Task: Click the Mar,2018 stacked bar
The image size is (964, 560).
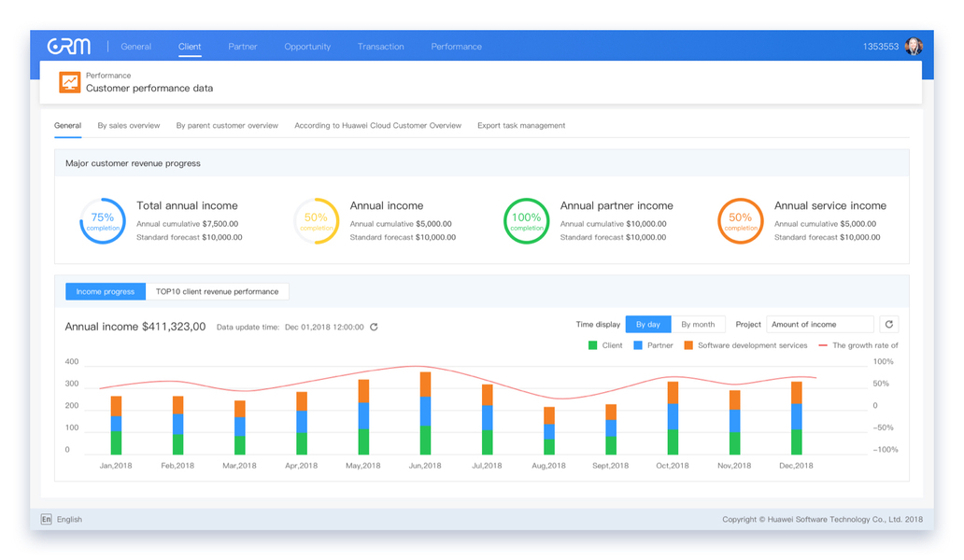Action: point(240,427)
